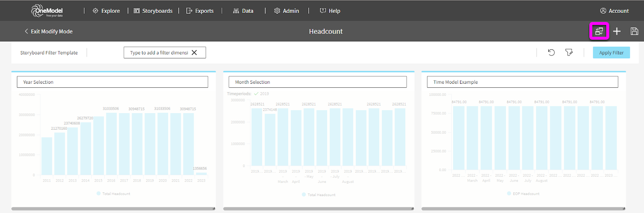Screen dimensions: 644x213
Task: Click the edit filter funnel icon
Action: pyautogui.click(x=569, y=52)
